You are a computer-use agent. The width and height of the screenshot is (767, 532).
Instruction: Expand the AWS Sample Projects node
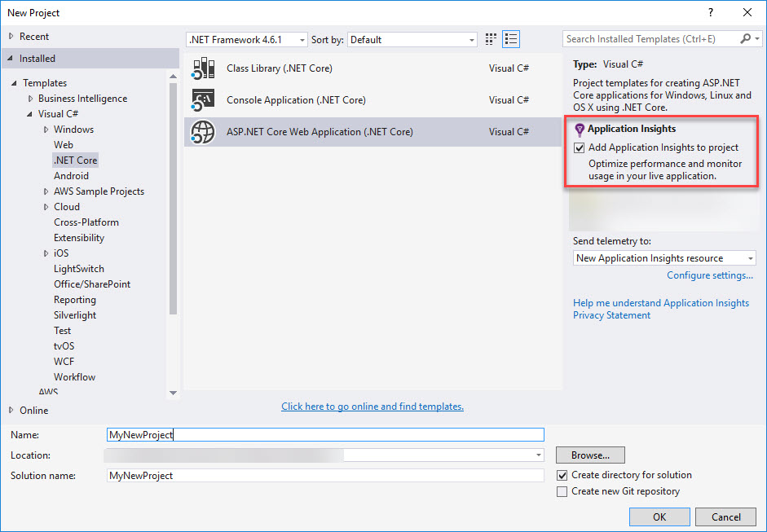tap(46, 191)
